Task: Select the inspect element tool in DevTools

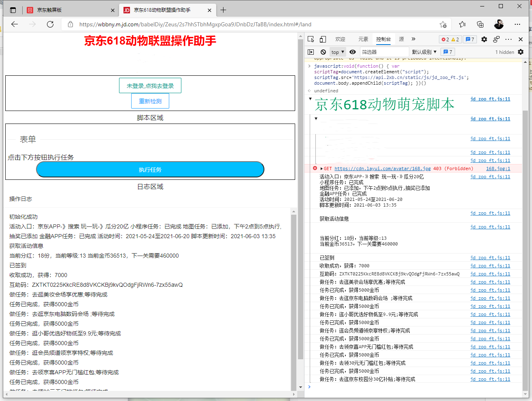Action: coord(311,39)
